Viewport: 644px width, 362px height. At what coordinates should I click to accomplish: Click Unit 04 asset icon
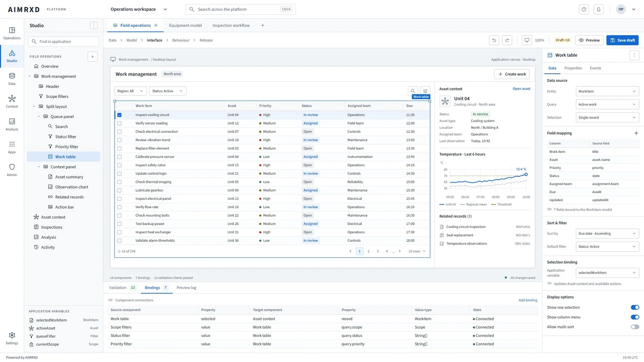click(x=445, y=101)
